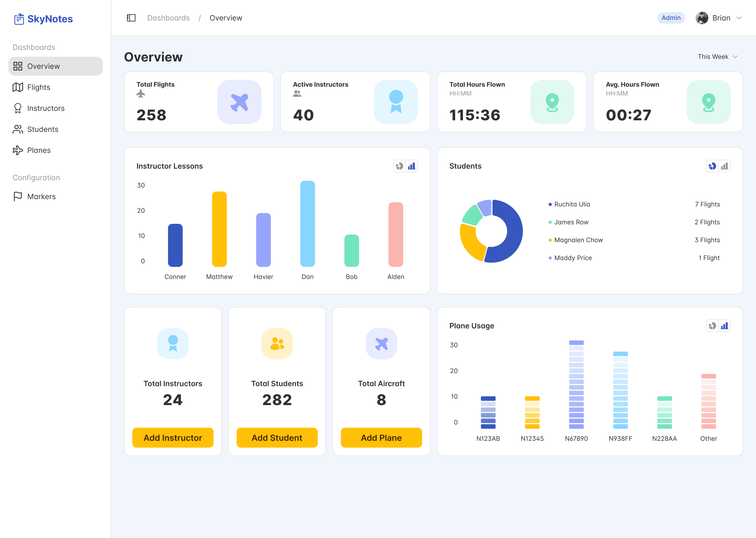The image size is (756, 538).
Task: Click the Dan bar in Instructor Lessons
Action: coord(307,224)
